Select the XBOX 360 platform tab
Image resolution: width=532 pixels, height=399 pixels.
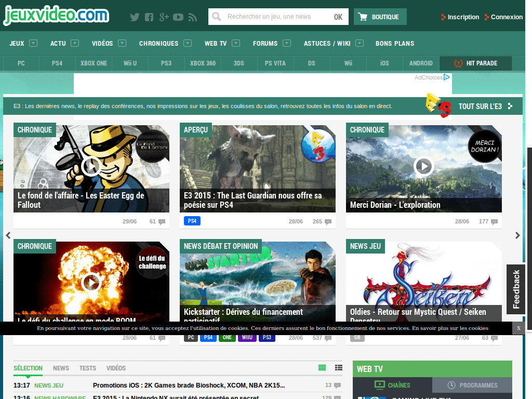(203, 63)
